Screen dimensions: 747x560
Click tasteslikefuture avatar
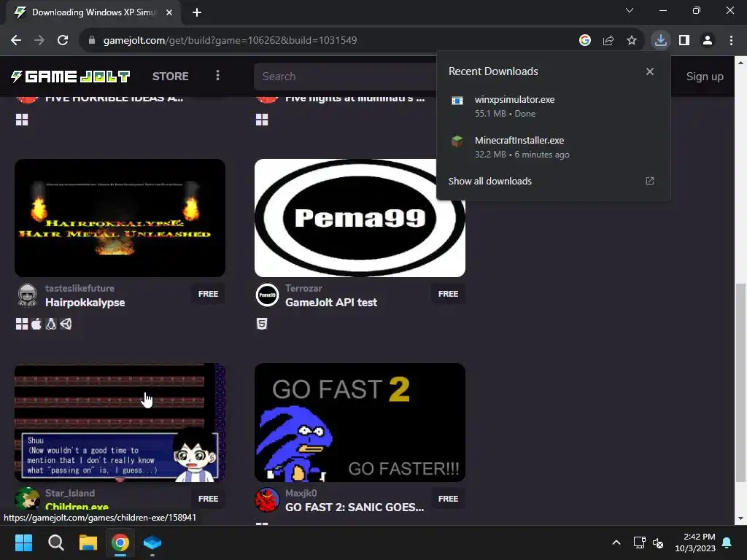click(28, 295)
